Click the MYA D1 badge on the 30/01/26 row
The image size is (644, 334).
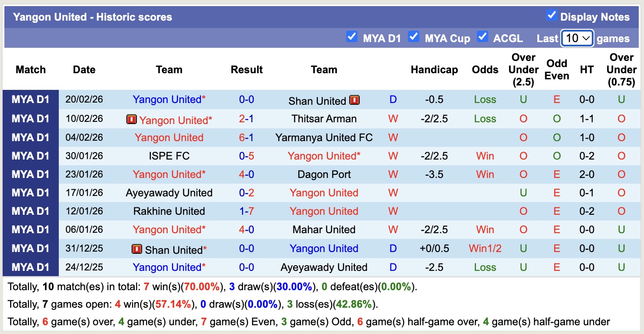[30, 156]
